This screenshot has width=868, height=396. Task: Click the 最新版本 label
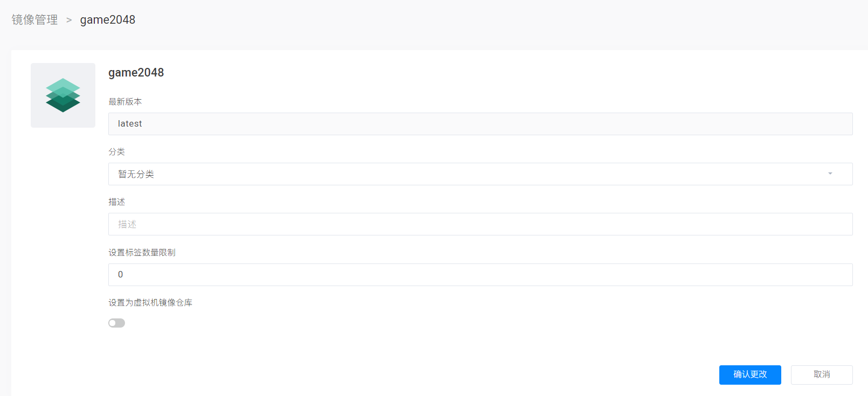tap(125, 102)
